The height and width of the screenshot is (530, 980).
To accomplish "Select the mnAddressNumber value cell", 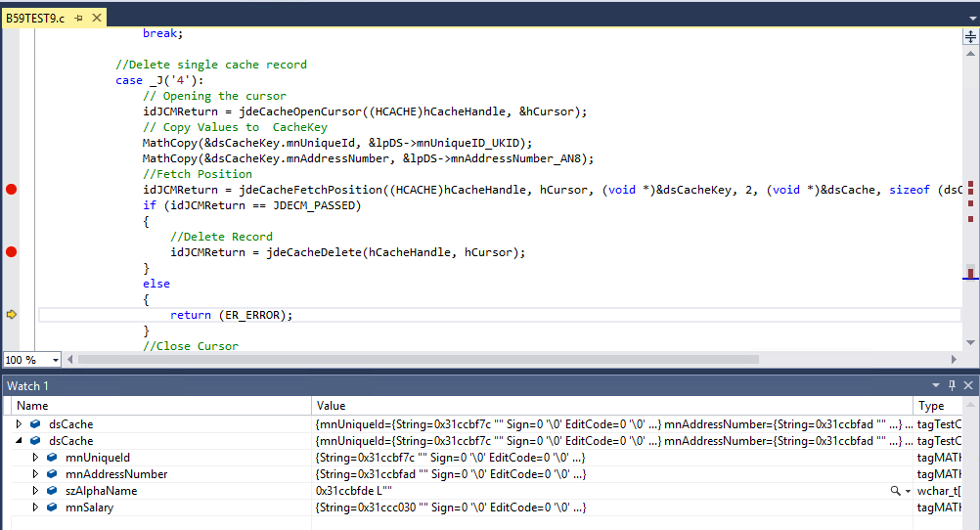I will pyautogui.click(x=612, y=473).
